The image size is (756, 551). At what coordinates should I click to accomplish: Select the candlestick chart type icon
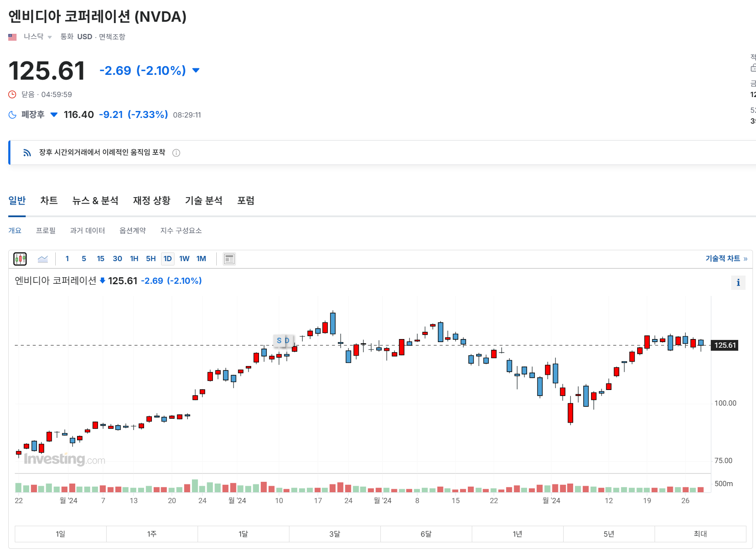[x=20, y=259]
